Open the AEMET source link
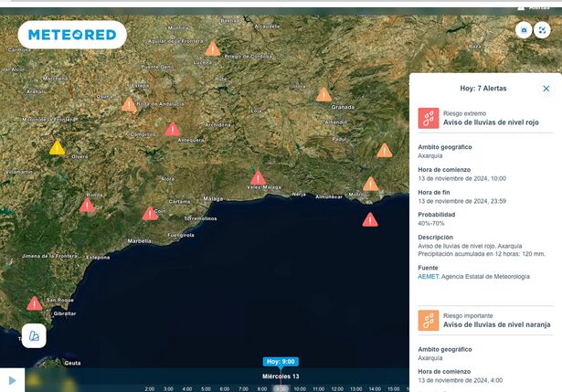562x392 pixels. click(x=428, y=276)
